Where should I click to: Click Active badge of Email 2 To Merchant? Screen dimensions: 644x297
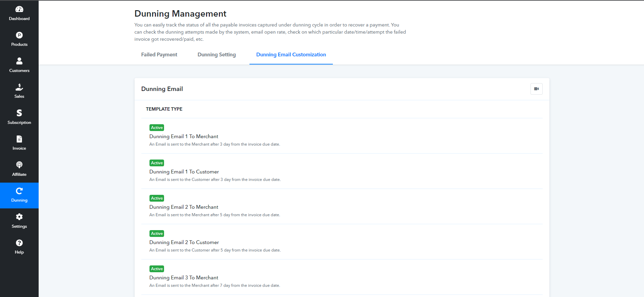(x=157, y=198)
